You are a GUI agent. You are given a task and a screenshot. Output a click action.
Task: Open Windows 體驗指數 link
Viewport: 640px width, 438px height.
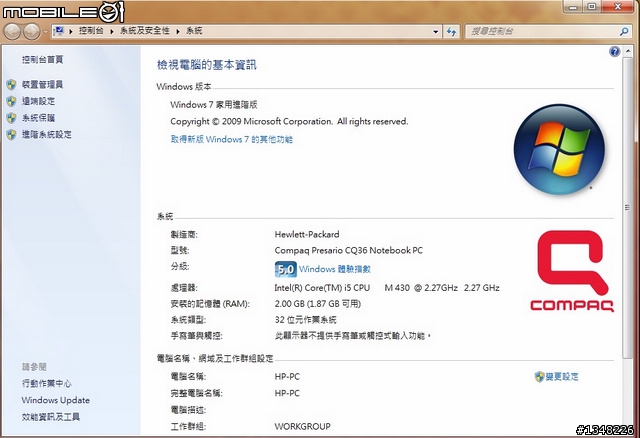(x=335, y=269)
